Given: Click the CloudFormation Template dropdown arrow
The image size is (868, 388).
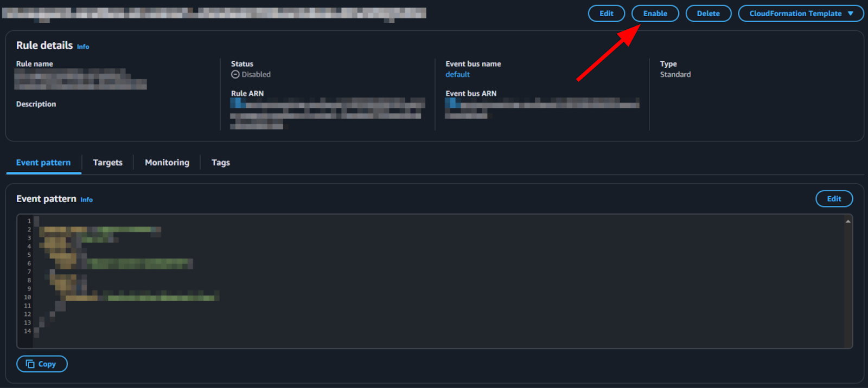Looking at the screenshot, I should pyautogui.click(x=850, y=14).
